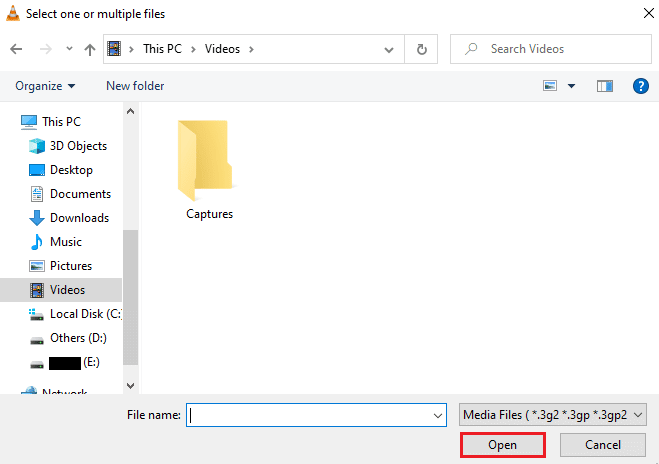Click the Videos library icon in address bar
Screen dimensions: 659x464
[x=114, y=49]
